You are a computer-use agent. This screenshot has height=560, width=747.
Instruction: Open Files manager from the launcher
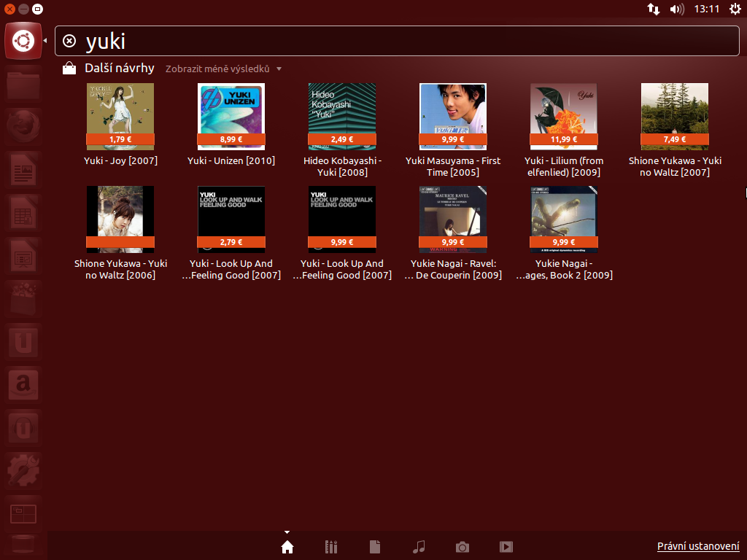pos(23,84)
